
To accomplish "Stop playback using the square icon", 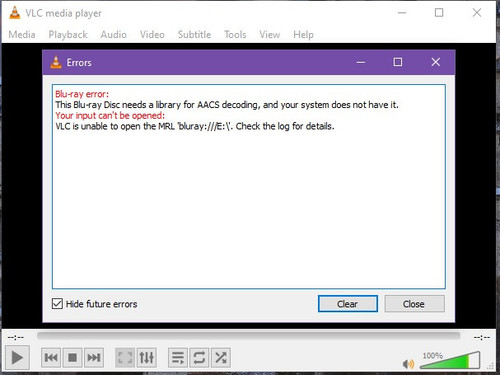I will tap(72, 358).
